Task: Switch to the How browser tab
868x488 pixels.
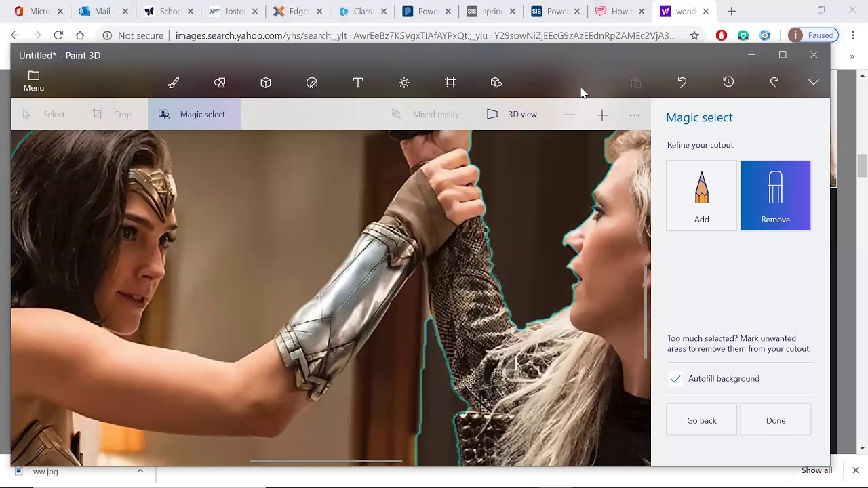Action: click(x=620, y=12)
